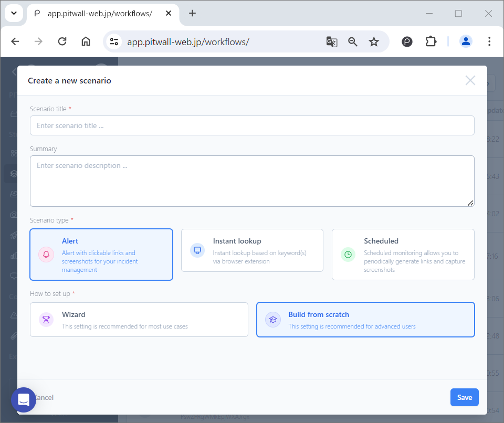The height and width of the screenshot is (423, 504).
Task: Open a new browser tab
Action: [x=192, y=13]
